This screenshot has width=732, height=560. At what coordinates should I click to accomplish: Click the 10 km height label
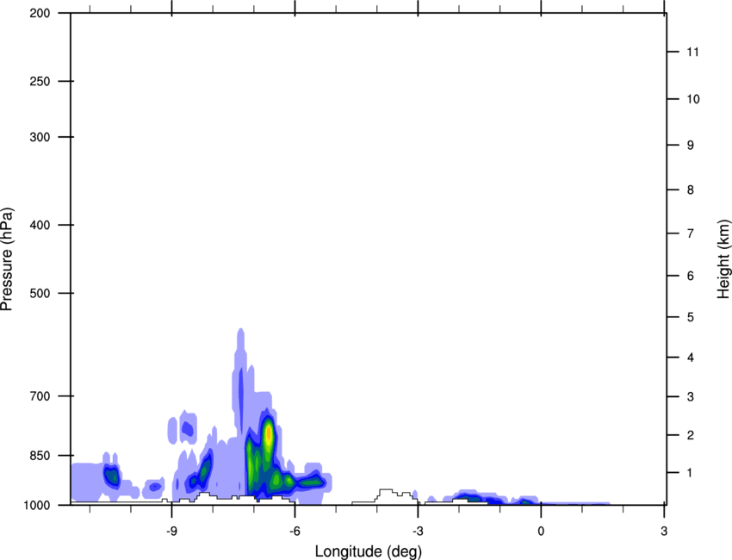click(693, 99)
